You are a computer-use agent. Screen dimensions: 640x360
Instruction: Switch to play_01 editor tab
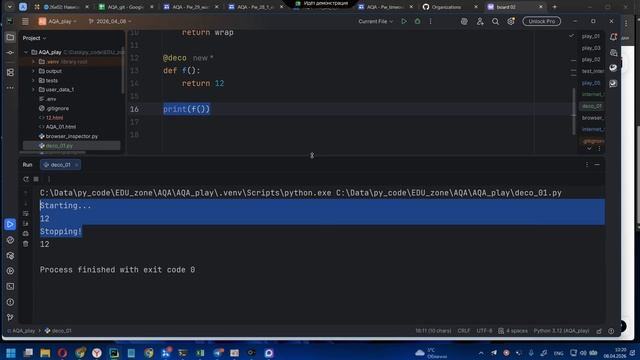click(591, 36)
